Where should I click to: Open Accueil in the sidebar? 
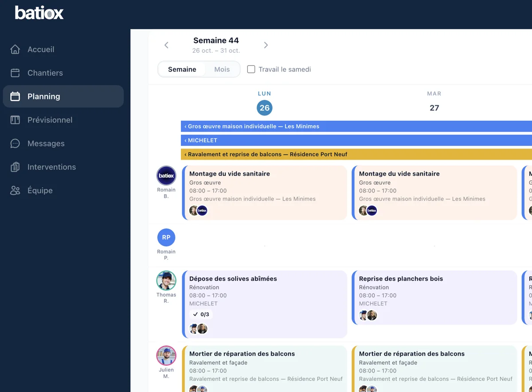point(63,49)
